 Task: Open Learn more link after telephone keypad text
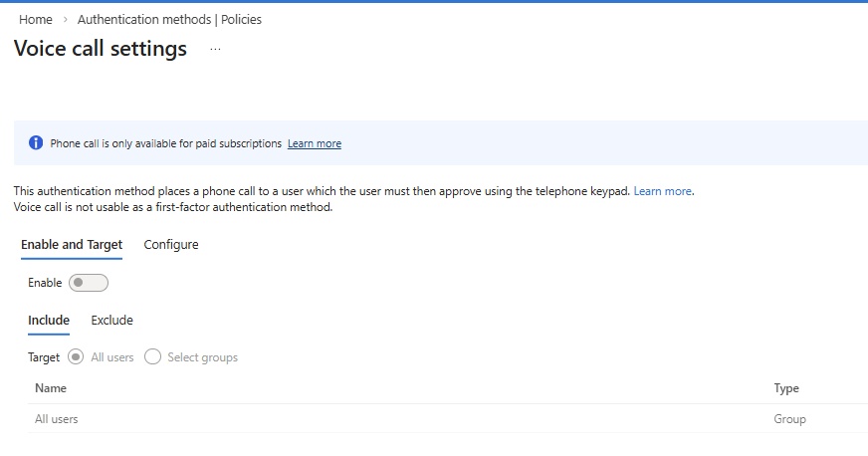(662, 191)
